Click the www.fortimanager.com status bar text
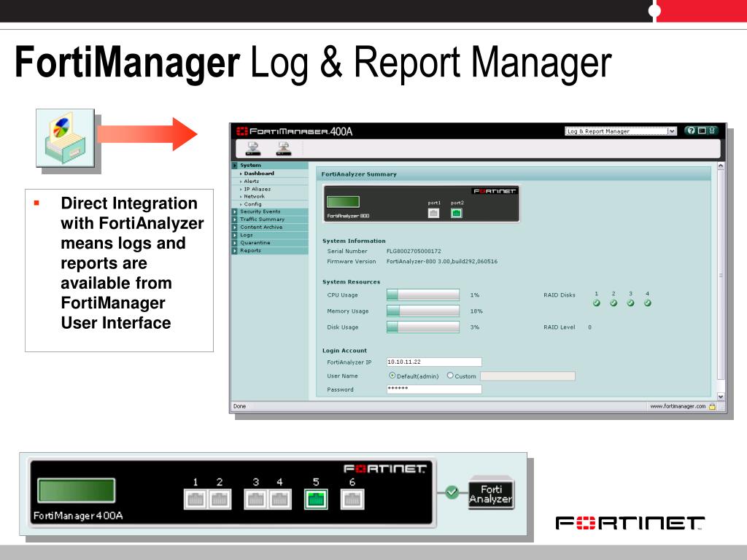747x560 pixels. (x=678, y=406)
